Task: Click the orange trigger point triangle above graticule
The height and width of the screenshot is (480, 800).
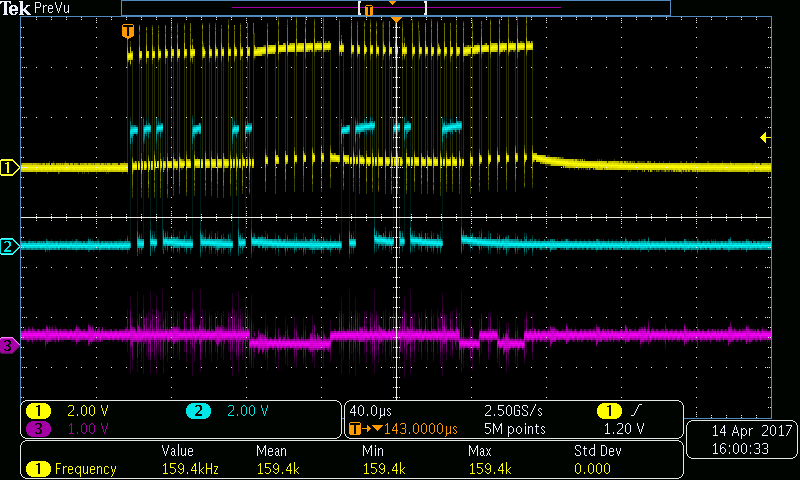Action: tap(396, 19)
